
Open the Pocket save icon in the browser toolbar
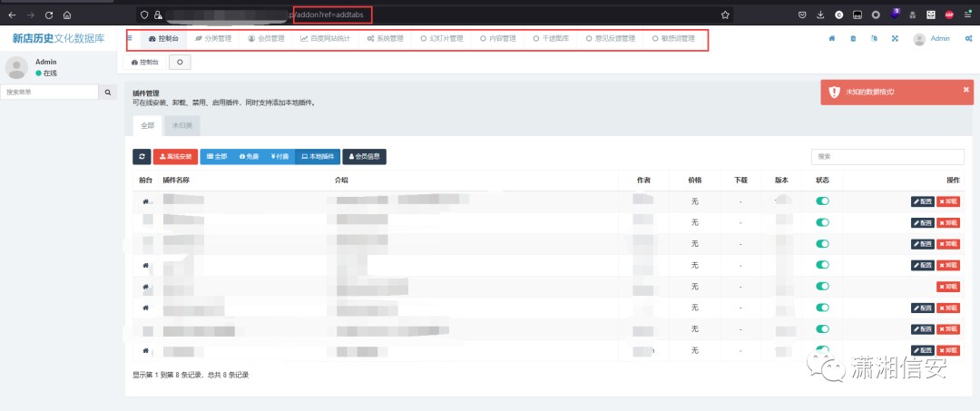(802, 15)
